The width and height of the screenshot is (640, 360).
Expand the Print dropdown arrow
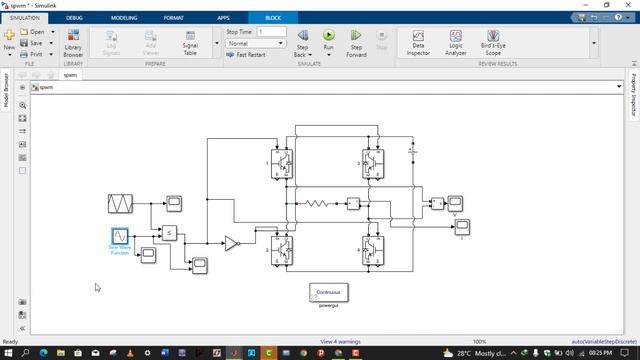[x=51, y=54]
